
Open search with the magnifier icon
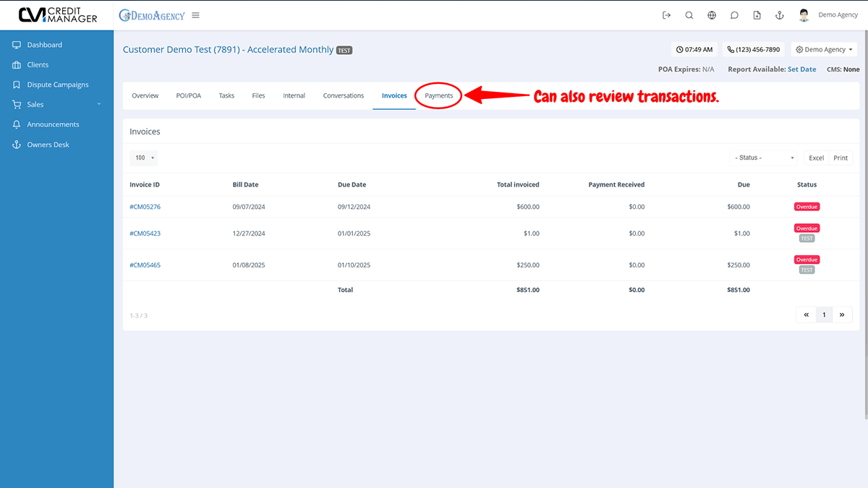pos(689,15)
